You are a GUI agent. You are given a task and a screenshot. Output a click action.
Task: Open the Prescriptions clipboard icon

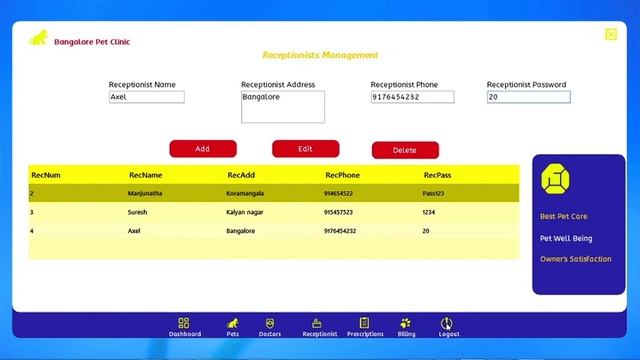click(364, 323)
